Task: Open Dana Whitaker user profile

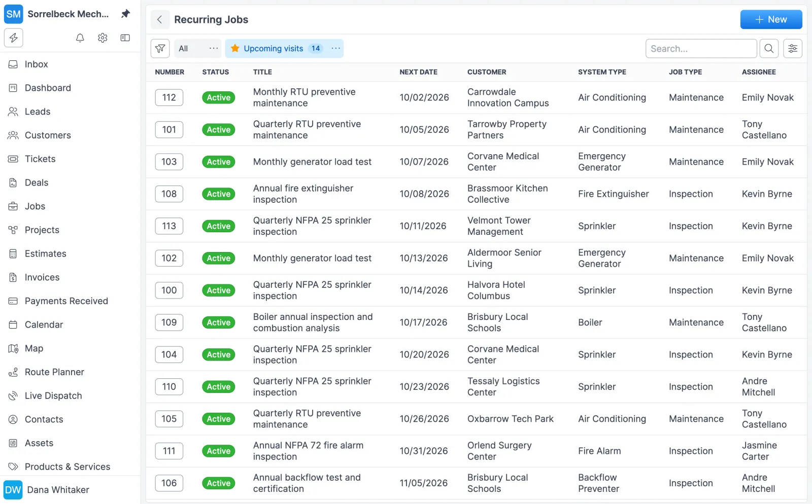Action: (58, 490)
